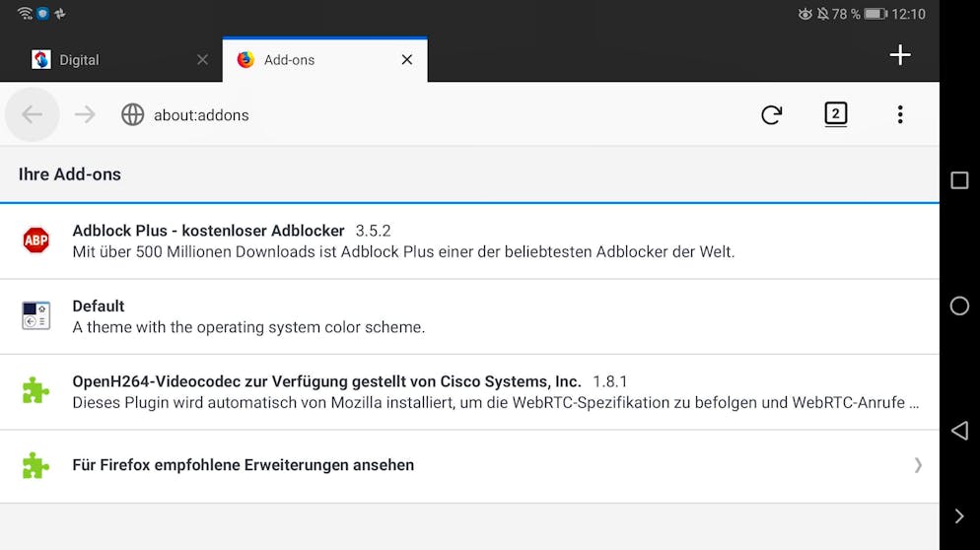
Task: Tap the Default theme icon
Action: coord(36,315)
